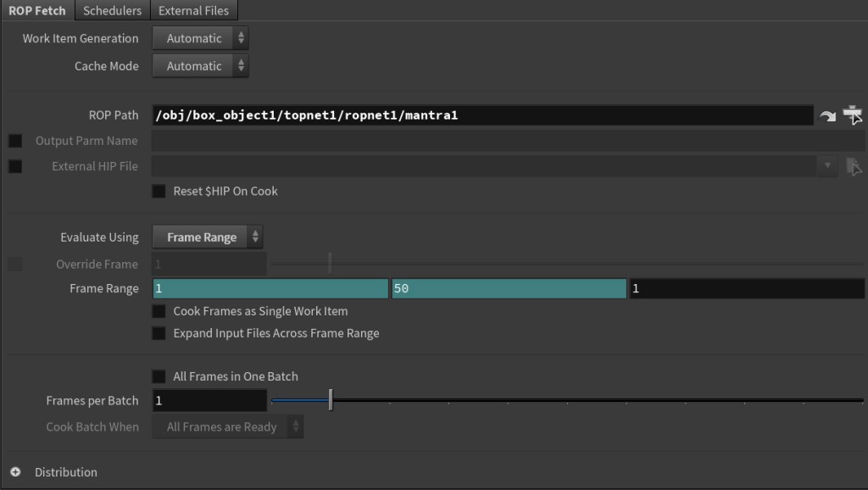The height and width of the screenshot is (490, 868).
Task: Enable Cook Frames as Single Work Item
Action: [x=159, y=311]
